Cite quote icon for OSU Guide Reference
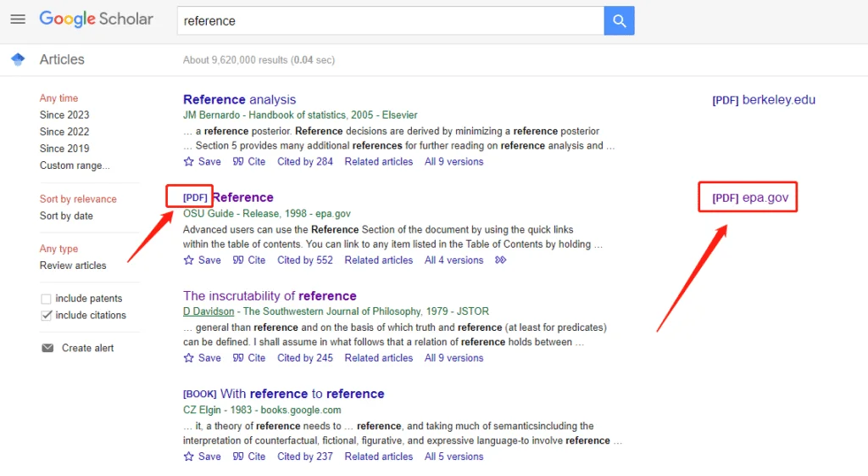Viewport: 868px width, 476px height. 238,260
